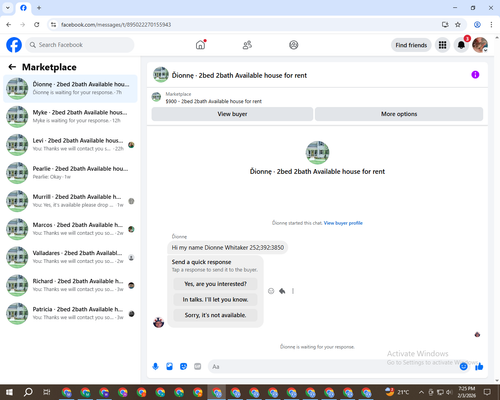500x400 pixels.
Task: Click install app icon in address bar
Action: click(445, 25)
